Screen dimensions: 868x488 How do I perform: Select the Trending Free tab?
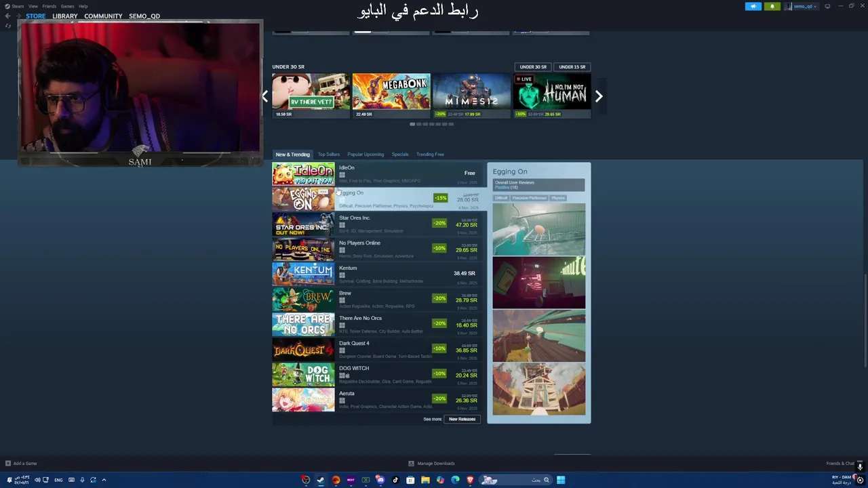430,154
